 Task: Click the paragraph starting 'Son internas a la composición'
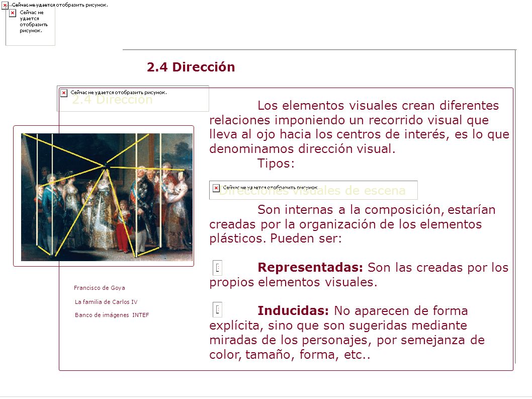click(352, 224)
